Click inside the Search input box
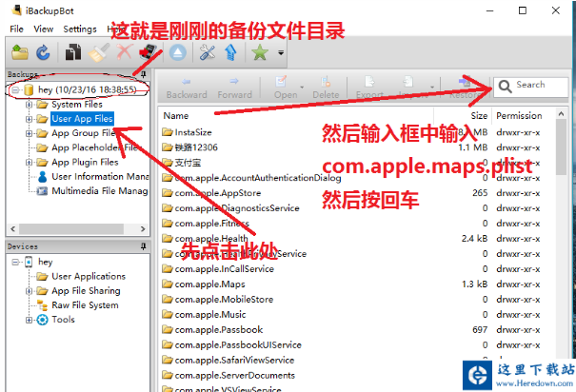The image size is (576, 392). 531,87
